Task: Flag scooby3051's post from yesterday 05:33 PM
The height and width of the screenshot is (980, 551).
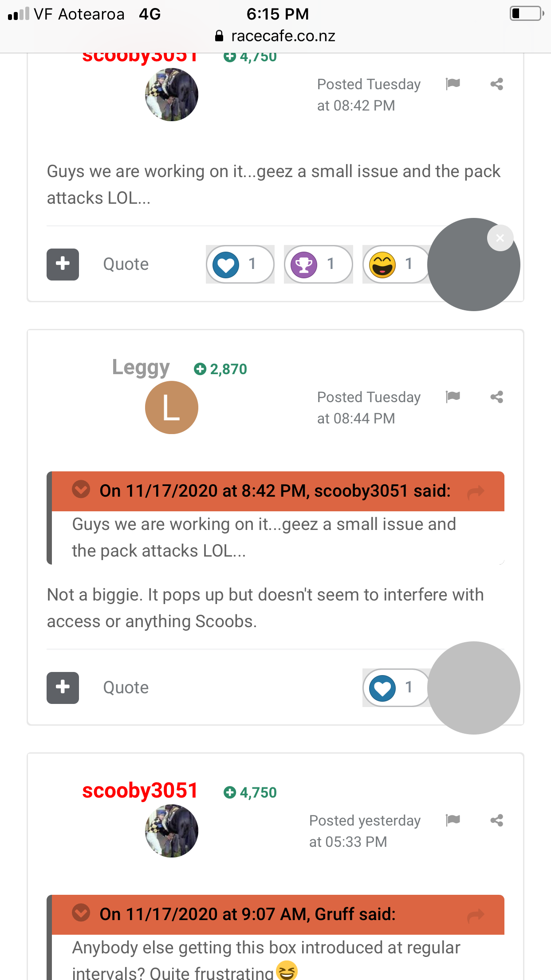Action: (x=453, y=820)
